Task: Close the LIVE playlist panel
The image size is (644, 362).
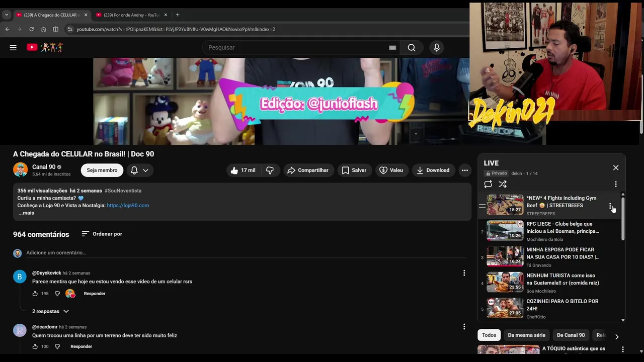Action: click(x=616, y=168)
